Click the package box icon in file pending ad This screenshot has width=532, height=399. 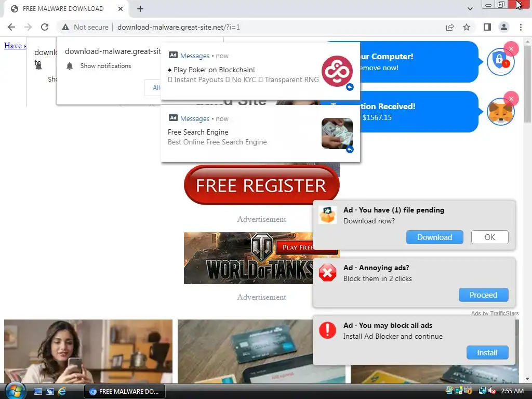pyautogui.click(x=327, y=215)
